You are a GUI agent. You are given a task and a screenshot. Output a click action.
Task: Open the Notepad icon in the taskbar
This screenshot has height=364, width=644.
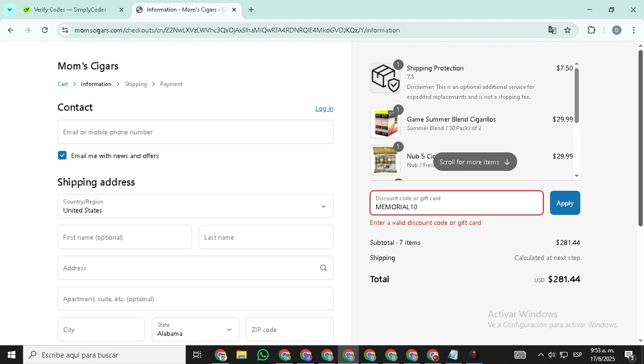(453, 355)
